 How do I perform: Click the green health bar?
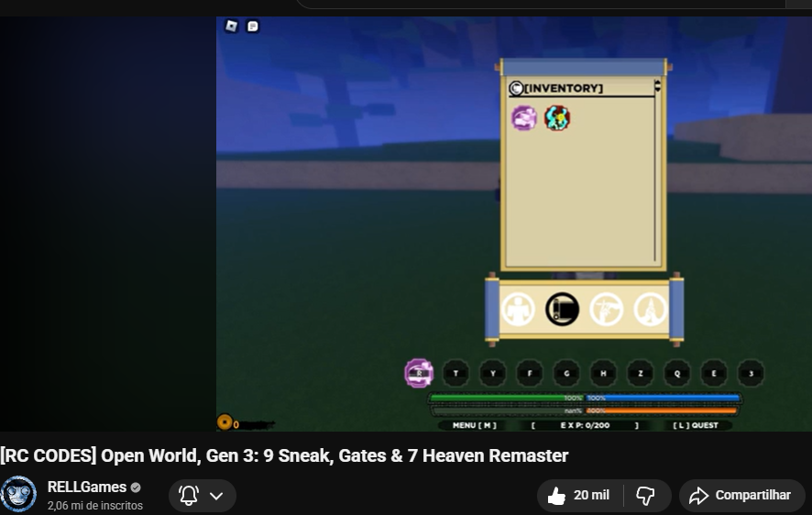click(x=506, y=398)
